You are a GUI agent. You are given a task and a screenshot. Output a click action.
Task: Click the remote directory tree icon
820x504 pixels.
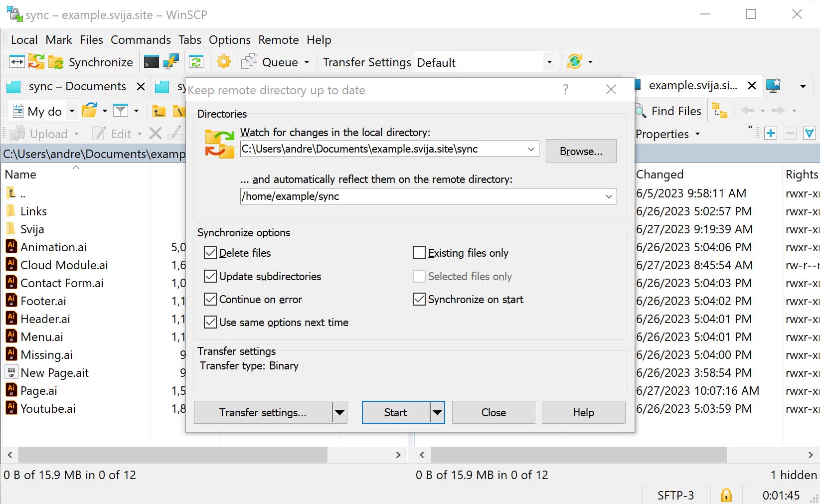(719, 111)
